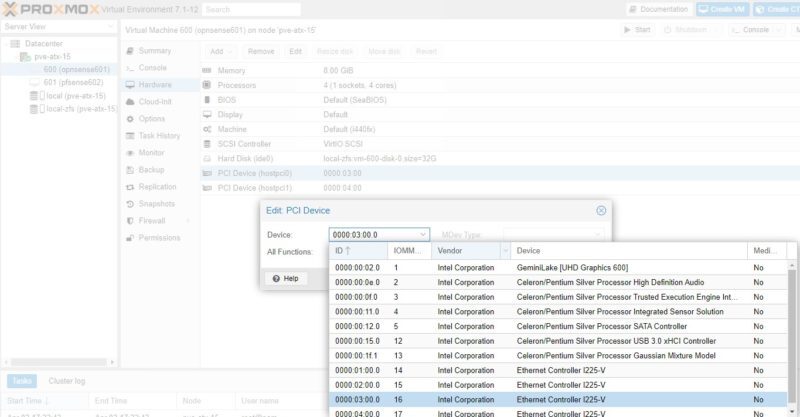The height and width of the screenshot is (417, 800).
Task: Switch to the Cluster log tab
Action: (x=67, y=381)
